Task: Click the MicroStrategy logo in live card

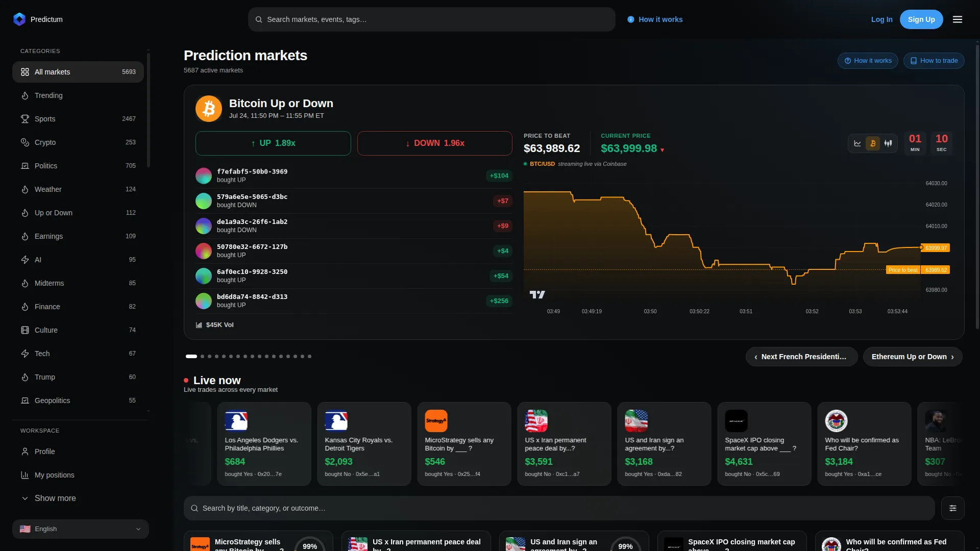Action: (436, 421)
